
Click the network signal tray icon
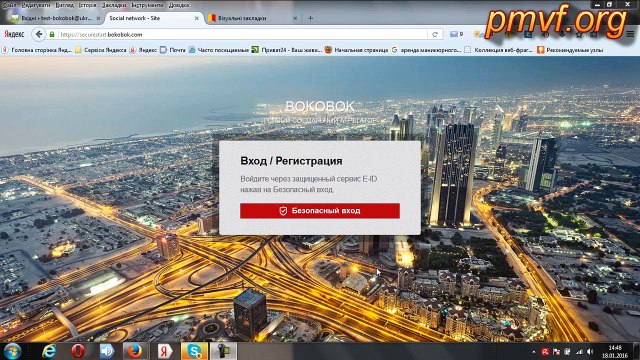(579, 351)
